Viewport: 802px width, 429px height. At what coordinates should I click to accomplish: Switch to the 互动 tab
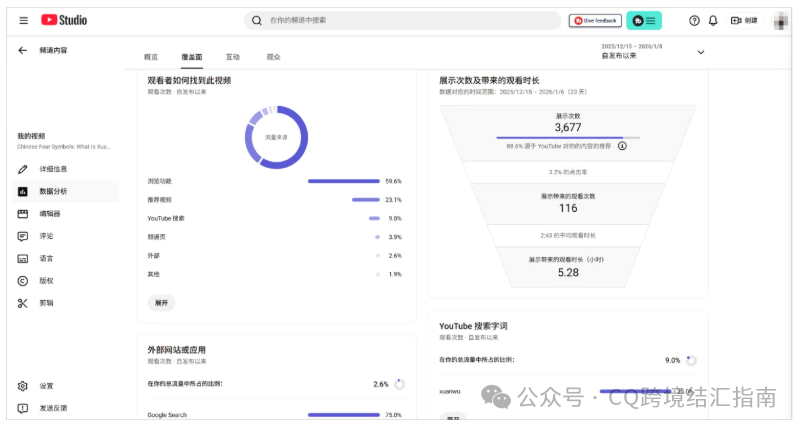point(233,57)
